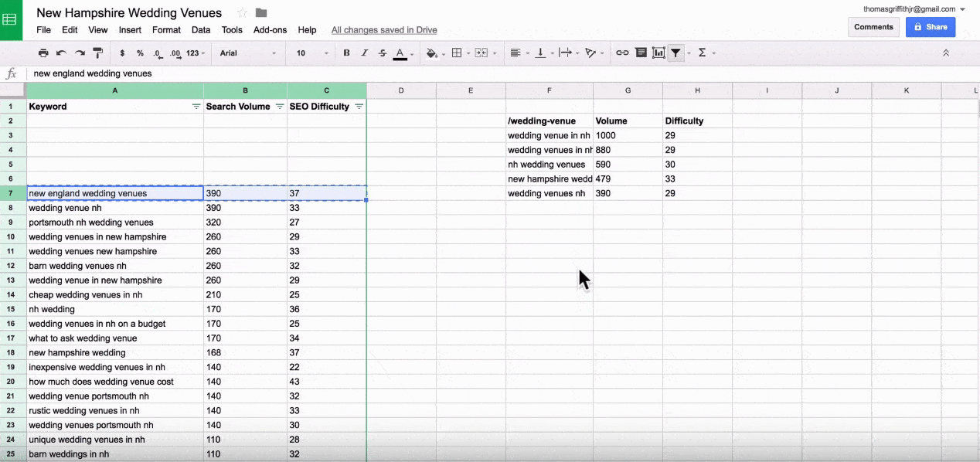Click the undo arrow icon

point(61,53)
